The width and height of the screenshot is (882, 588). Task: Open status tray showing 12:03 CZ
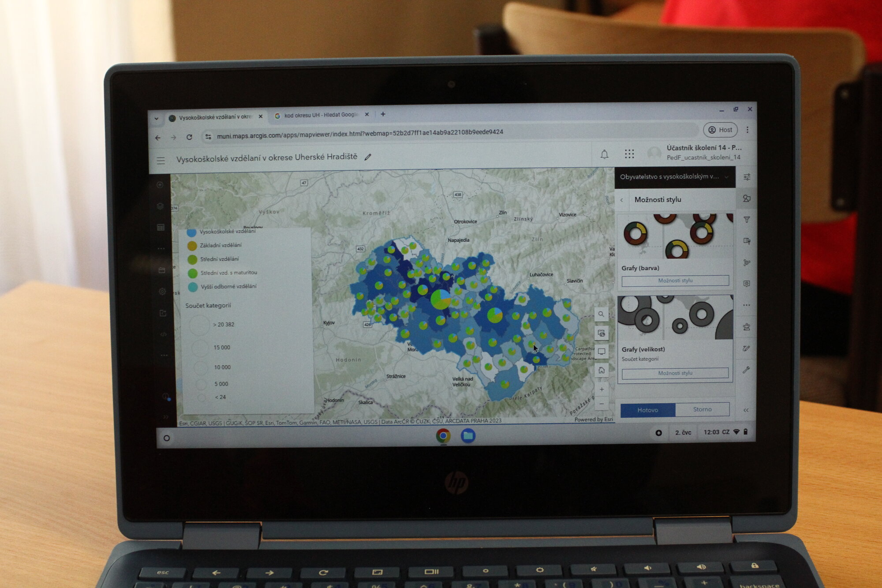pyautogui.click(x=725, y=432)
